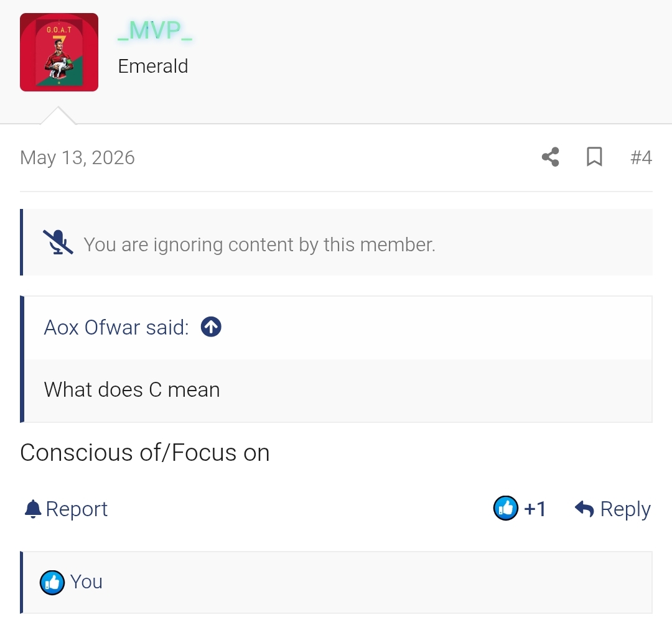Open the _MVP_ username link
The width and height of the screenshot is (672, 625).
tap(155, 30)
